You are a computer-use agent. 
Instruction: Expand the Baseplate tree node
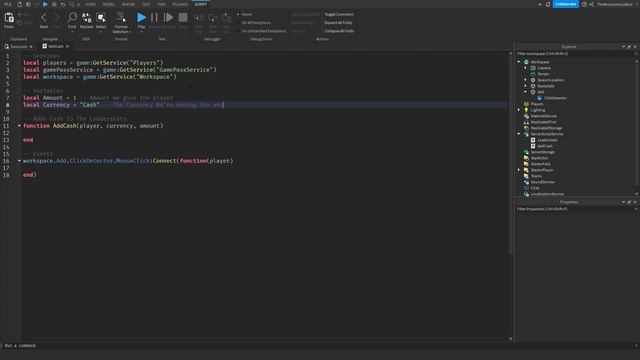[525, 86]
